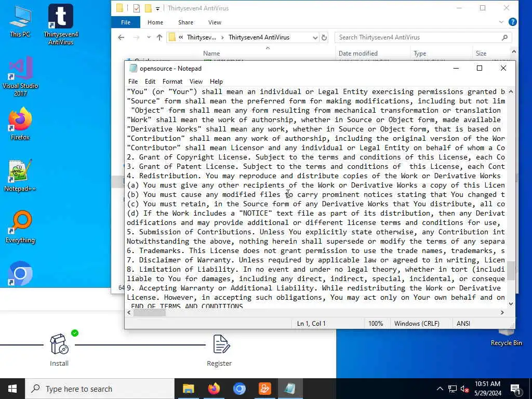The image size is (532, 399).
Task: Open Explorer Share ribbon tab
Action: [185, 22]
